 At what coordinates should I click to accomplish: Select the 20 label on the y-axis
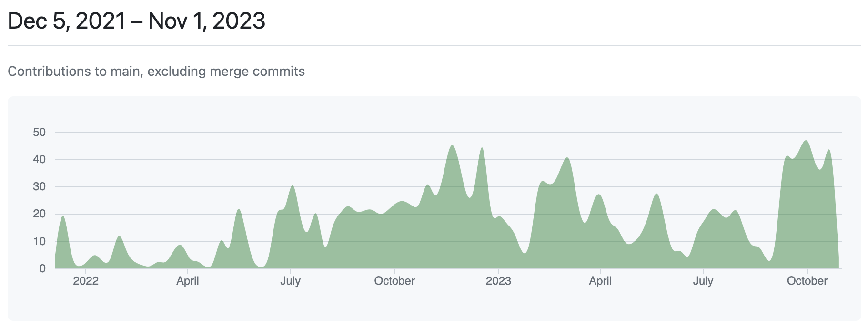point(39,214)
